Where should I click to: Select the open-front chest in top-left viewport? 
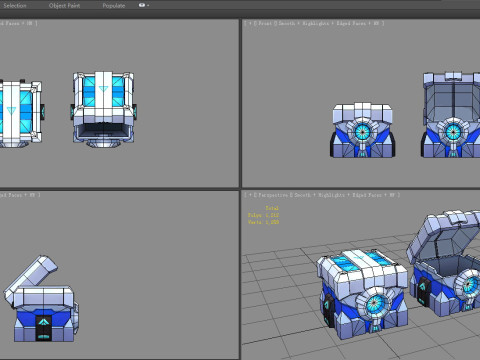(x=104, y=109)
